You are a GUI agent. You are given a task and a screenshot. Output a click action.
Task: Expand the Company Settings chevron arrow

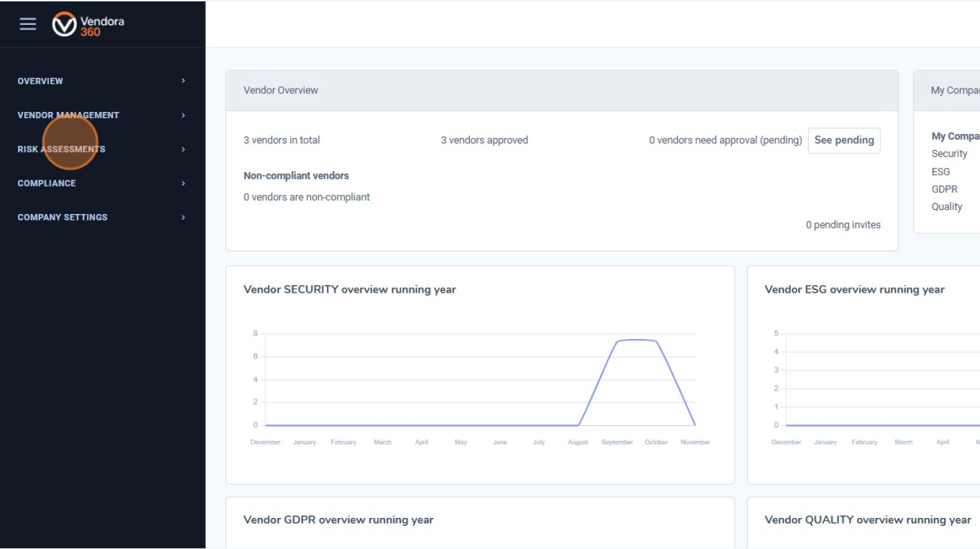[183, 218]
